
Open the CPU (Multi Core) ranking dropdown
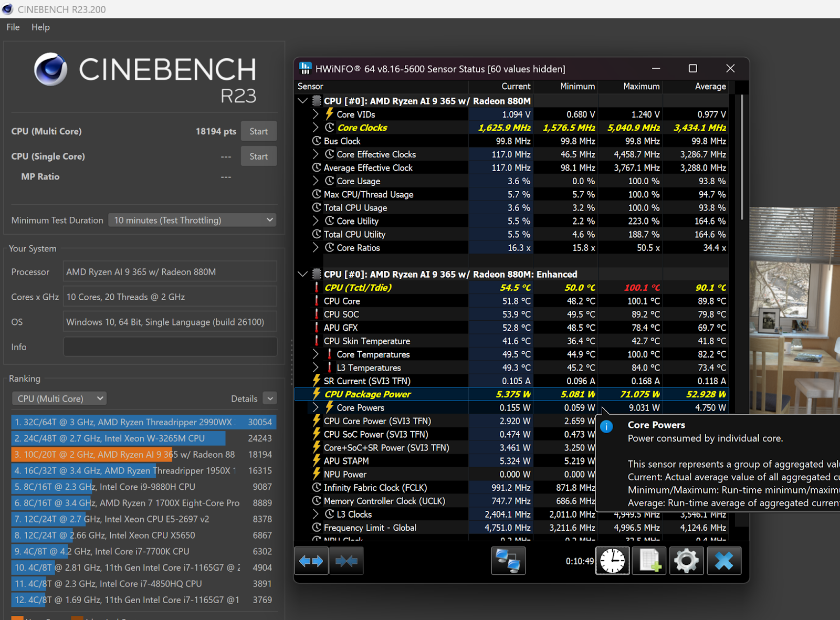point(59,398)
